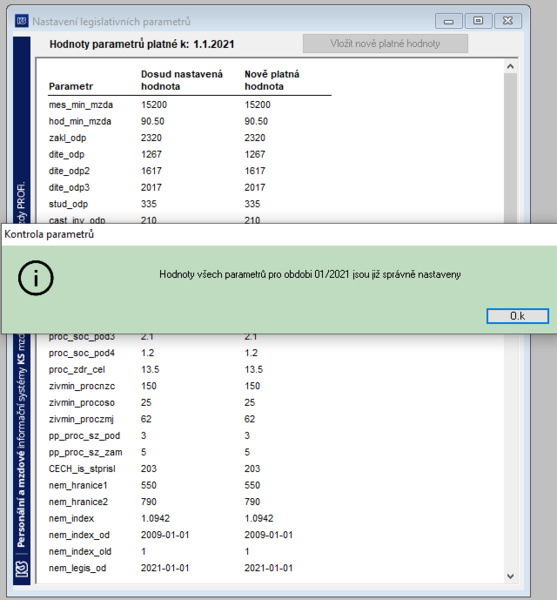Click 'Vložit nově platné hodnoty' button
The height and width of the screenshot is (600, 557).
[385, 44]
